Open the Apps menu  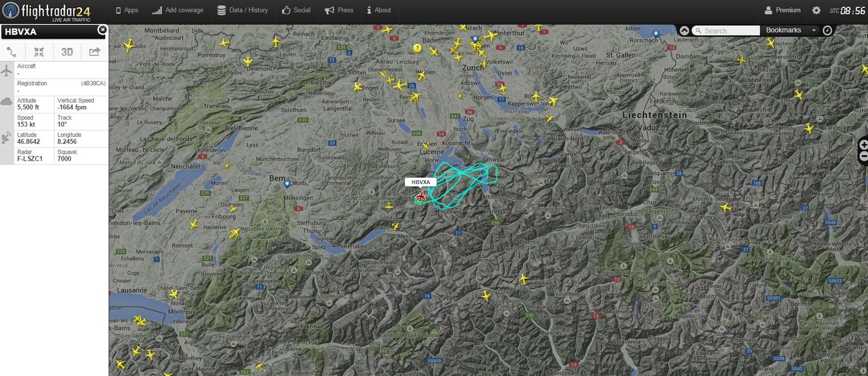click(x=127, y=10)
